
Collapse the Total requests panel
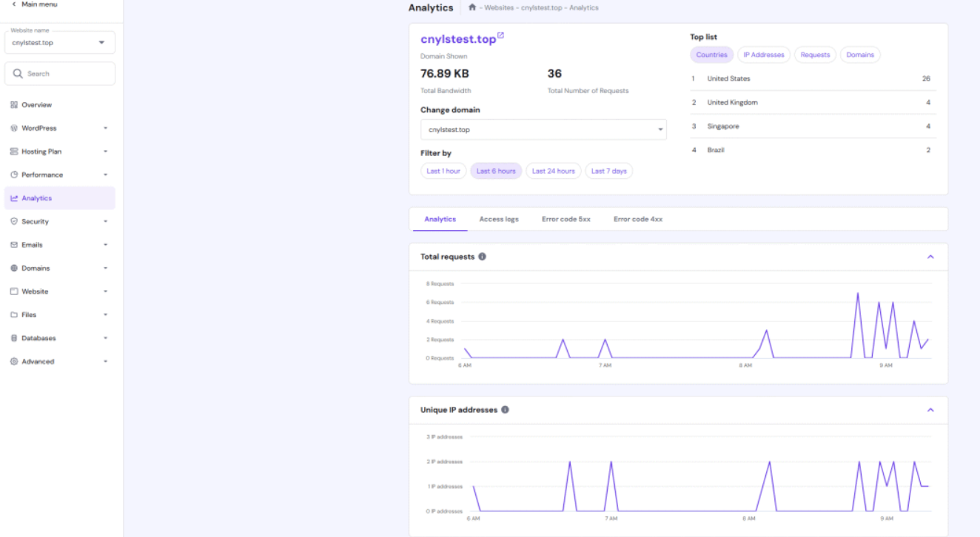[930, 257]
